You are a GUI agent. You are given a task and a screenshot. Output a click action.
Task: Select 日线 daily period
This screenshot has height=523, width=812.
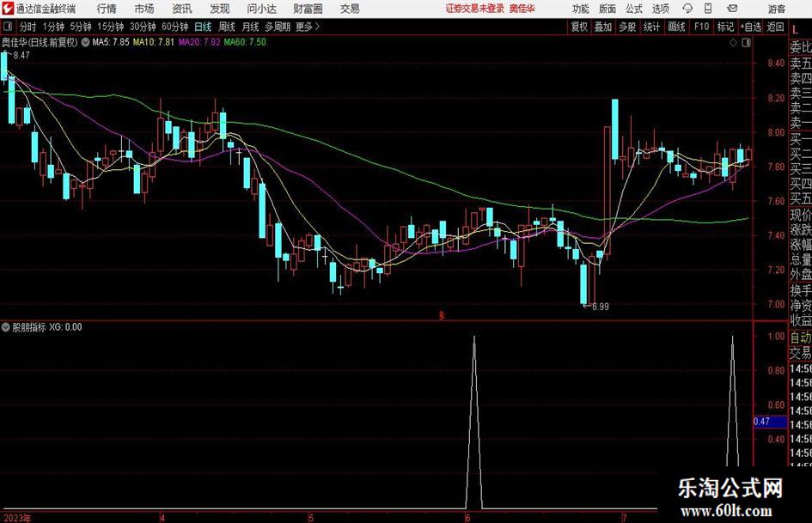[203, 27]
